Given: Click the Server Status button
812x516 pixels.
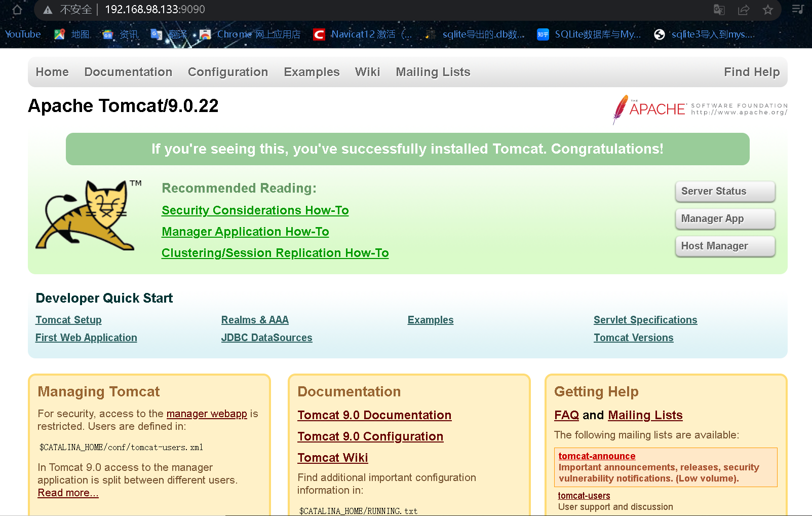Looking at the screenshot, I should coord(725,192).
